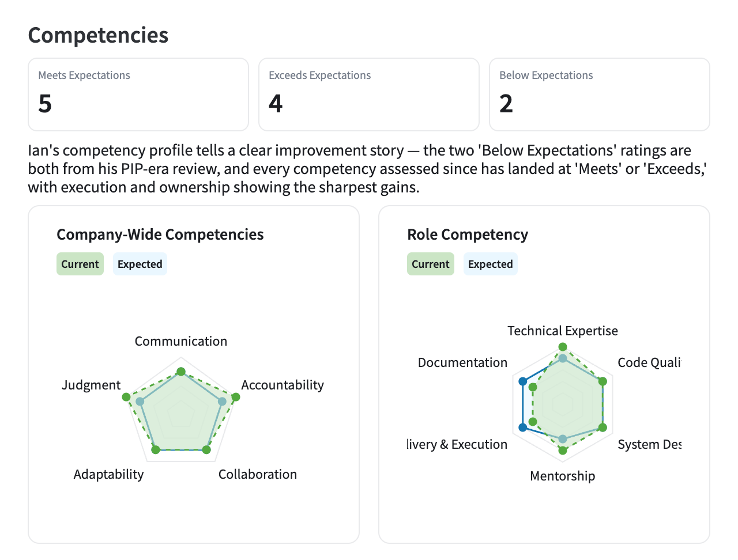Viewport: 738px width, 560px height.
Task: Click the Adaptability data point
Action: point(155,450)
